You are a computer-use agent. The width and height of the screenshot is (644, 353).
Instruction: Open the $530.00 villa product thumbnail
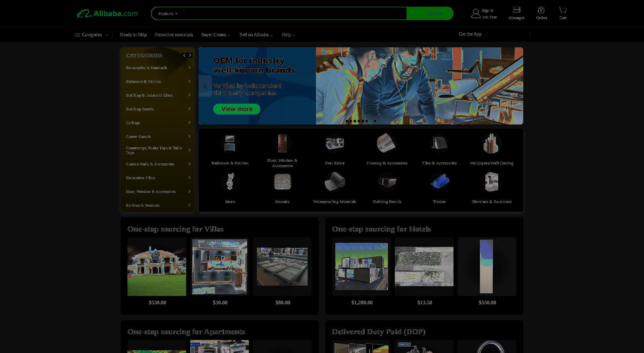tap(157, 267)
